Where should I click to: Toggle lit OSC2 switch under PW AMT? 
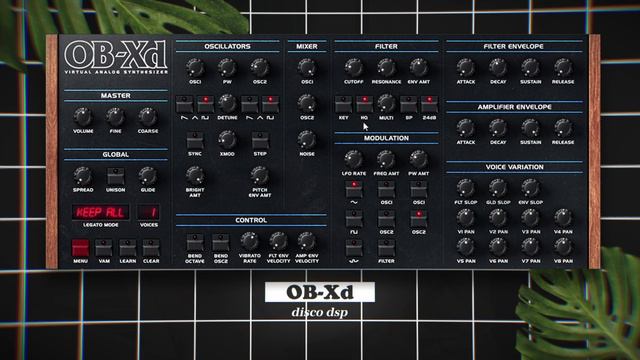pos(419,219)
